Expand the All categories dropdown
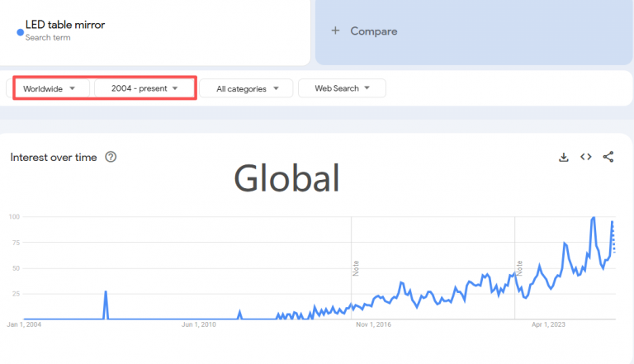634x364 pixels. coord(247,88)
